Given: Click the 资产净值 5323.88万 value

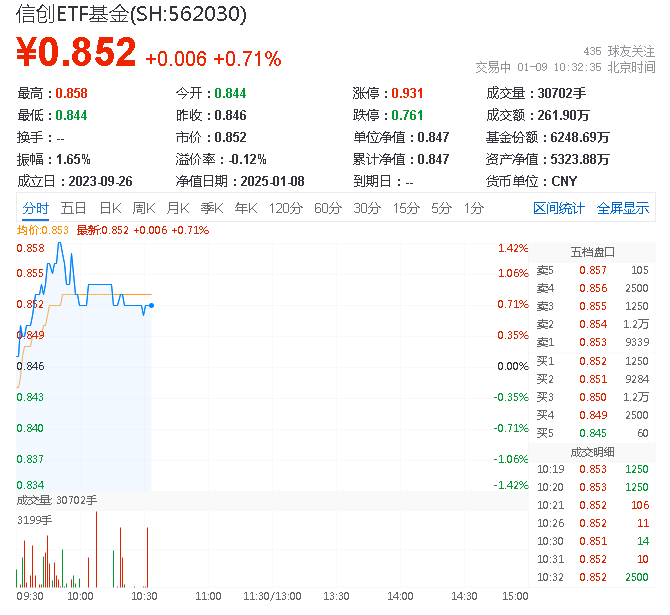Looking at the screenshot, I should point(580,159).
